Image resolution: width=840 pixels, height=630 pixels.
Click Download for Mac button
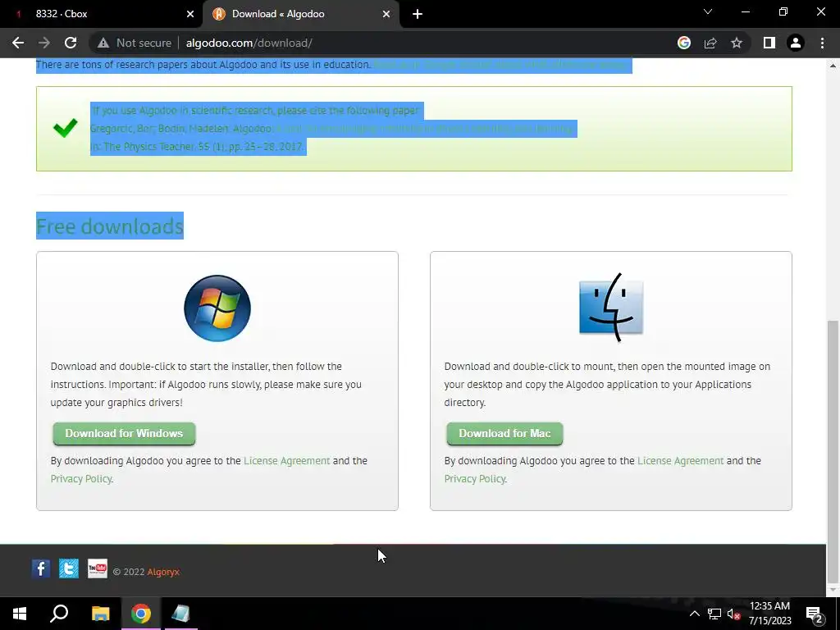(504, 433)
